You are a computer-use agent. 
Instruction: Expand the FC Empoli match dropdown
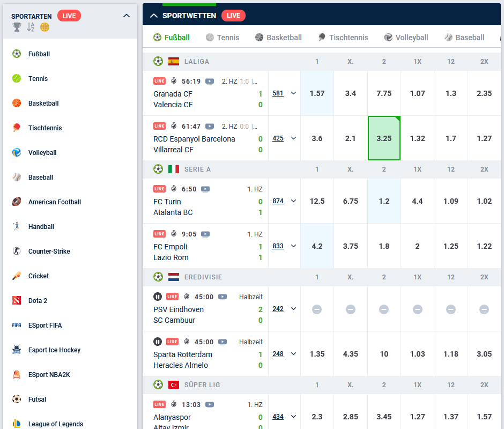click(293, 246)
